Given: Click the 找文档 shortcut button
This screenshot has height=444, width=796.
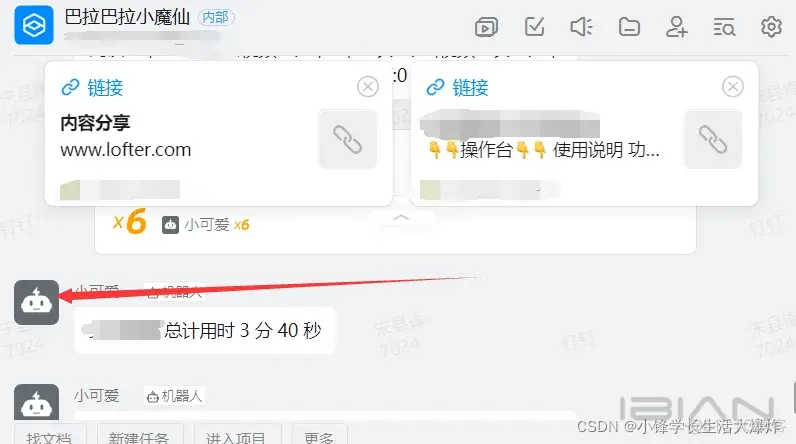Looking at the screenshot, I should tap(49, 436).
